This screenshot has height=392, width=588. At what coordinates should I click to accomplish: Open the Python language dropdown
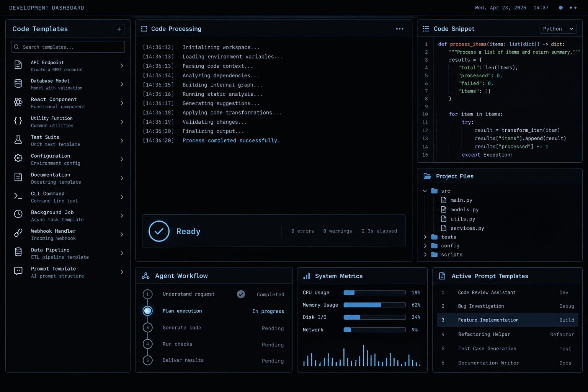pyautogui.click(x=558, y=29)
